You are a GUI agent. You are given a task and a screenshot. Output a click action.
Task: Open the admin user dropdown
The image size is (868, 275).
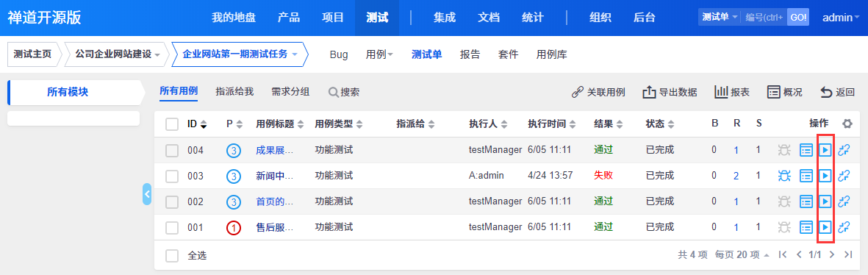[x=840, y=18]
